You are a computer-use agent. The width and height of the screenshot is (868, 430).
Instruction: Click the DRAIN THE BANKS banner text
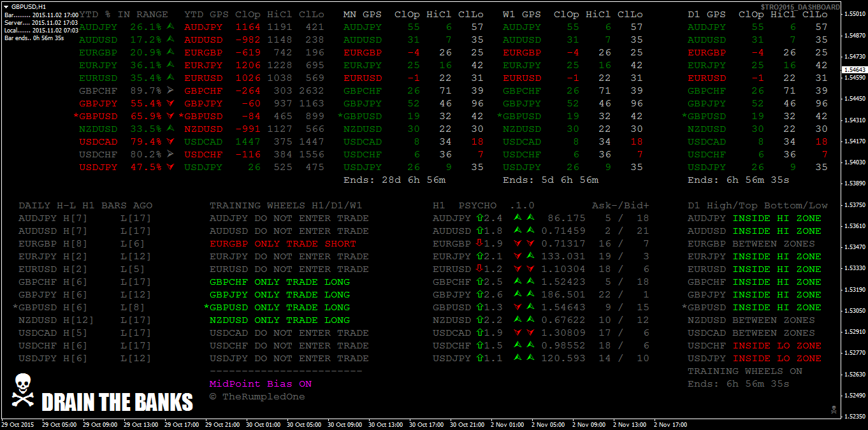117,403
